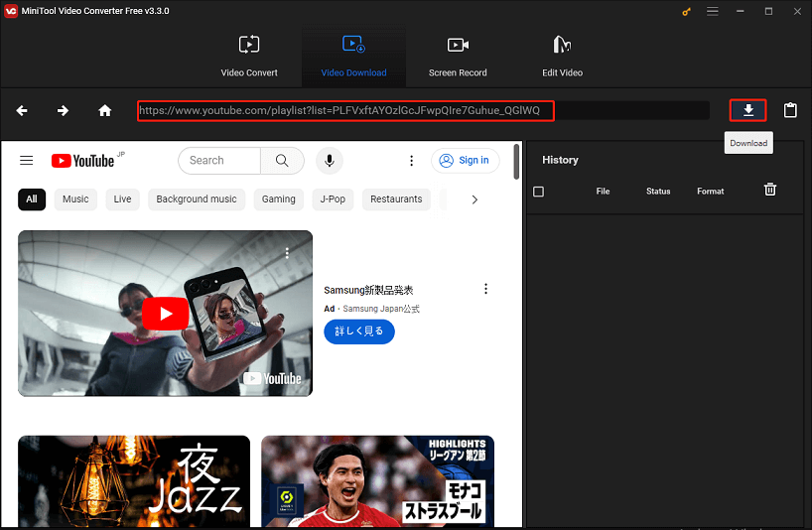Go forward with the right arrow
The image size is (812, 530).
pos(63,110)
